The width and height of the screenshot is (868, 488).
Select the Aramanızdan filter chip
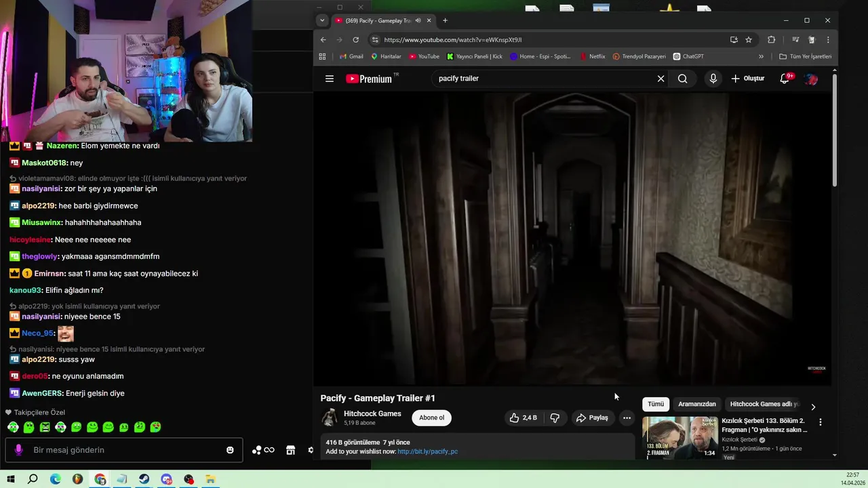(x=697, y=405)
